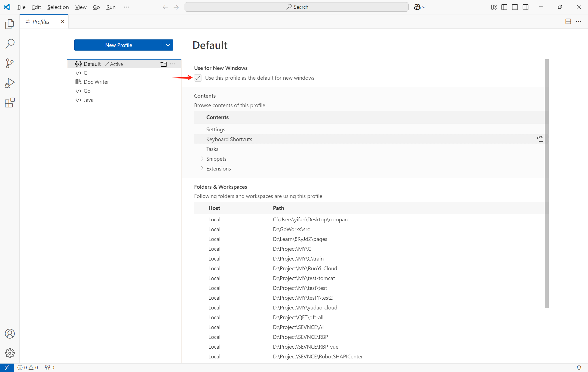Open the Extensions view
The width and height of the screenshot is (588, 372).
click(10, 103)
